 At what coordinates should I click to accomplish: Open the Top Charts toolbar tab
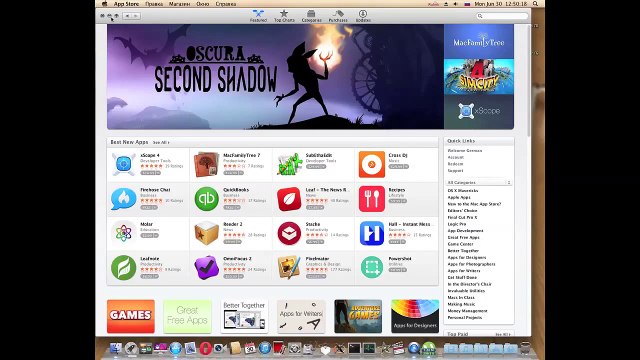coord(284,16)
